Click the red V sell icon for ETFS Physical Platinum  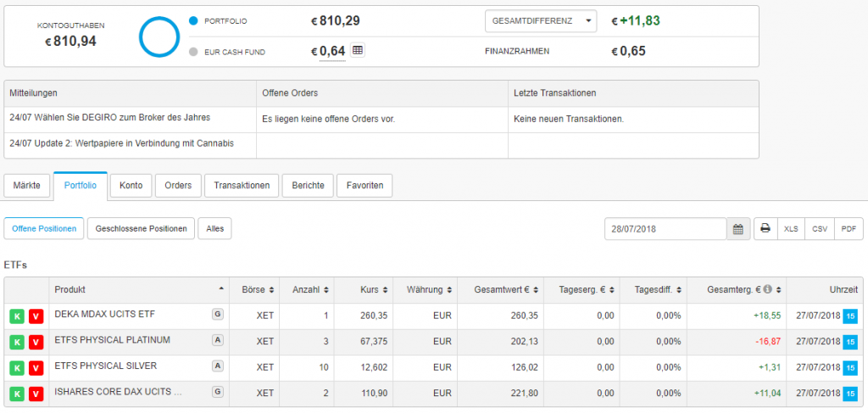tap(36, 343)
